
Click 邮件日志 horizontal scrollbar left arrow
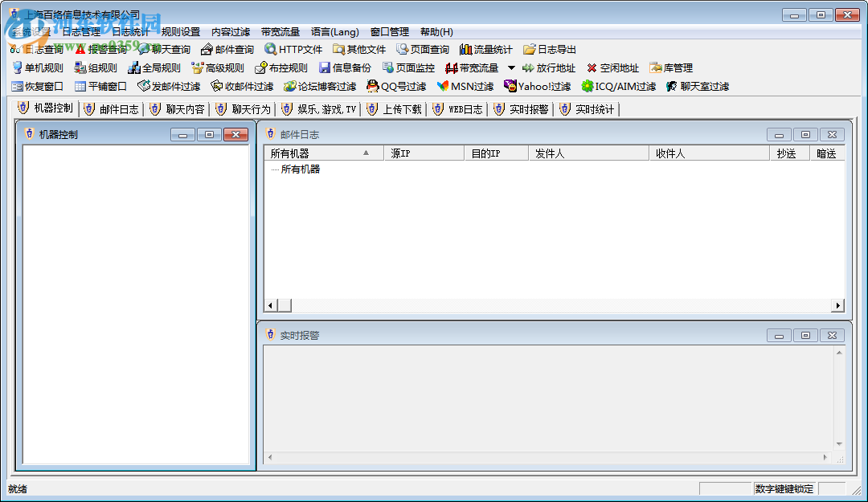coord(271,305)
